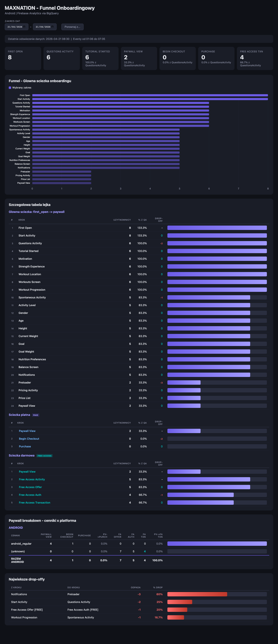The width and height of the screenshot is (278, 644).
Task: Click the "Goal Weight" step name in the funnel table
Action: click(x=26, y=352)
